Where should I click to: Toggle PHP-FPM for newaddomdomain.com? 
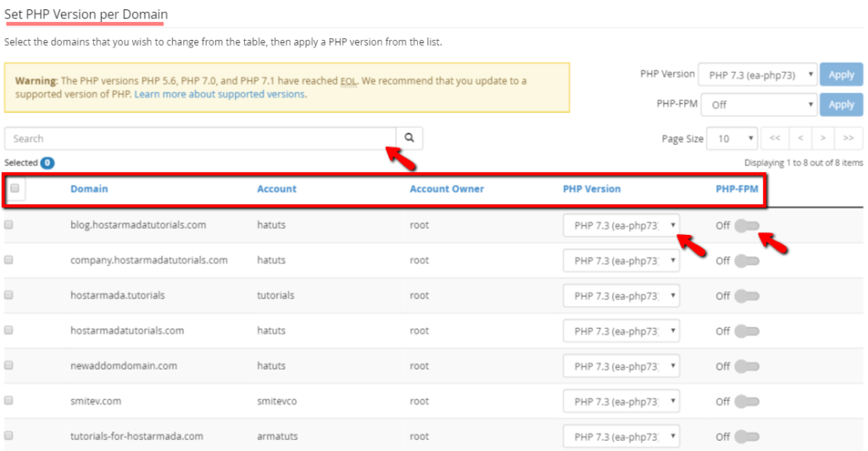(747, 366)
